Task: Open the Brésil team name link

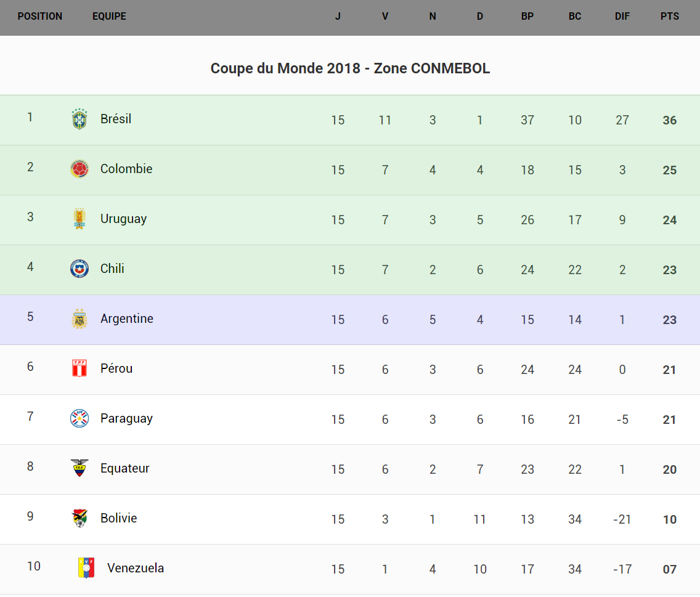Action: (x=116, y=119)
